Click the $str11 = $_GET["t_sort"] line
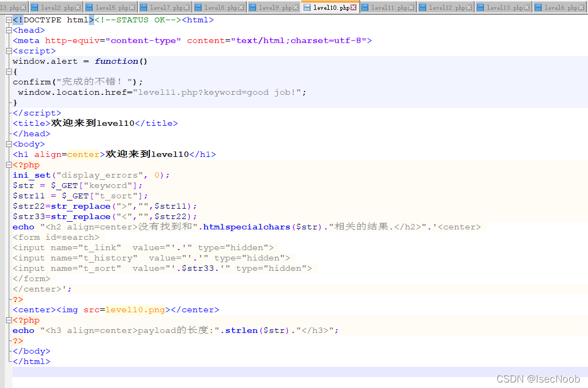588x388 pixels. (x=80, y=196)
